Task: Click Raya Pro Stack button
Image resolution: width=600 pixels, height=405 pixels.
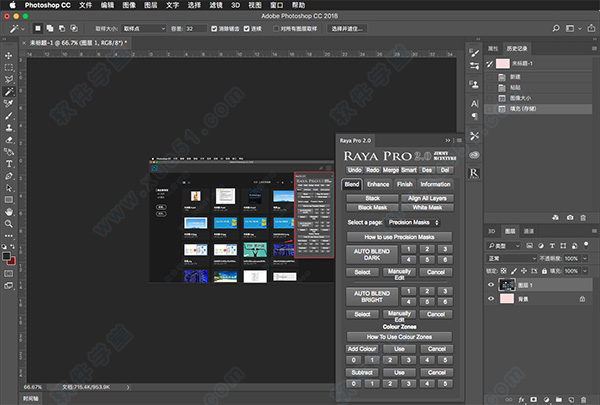Action: [x=372, y=198]
